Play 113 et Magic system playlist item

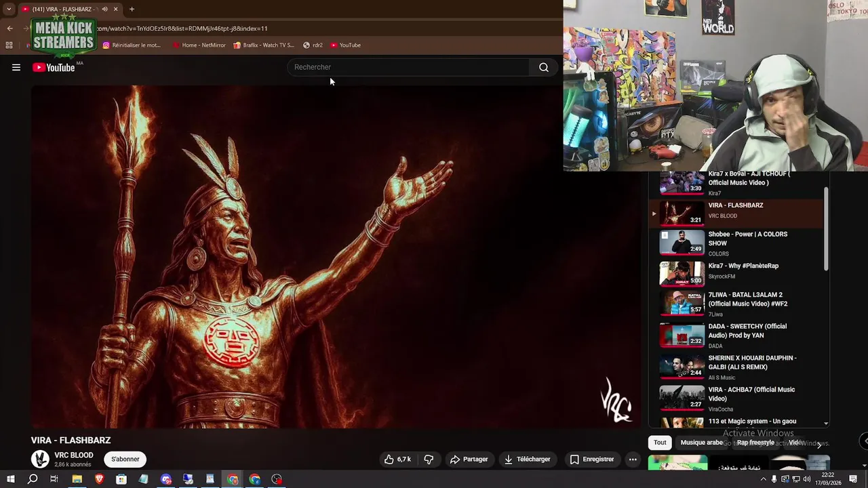coord(736,422)
